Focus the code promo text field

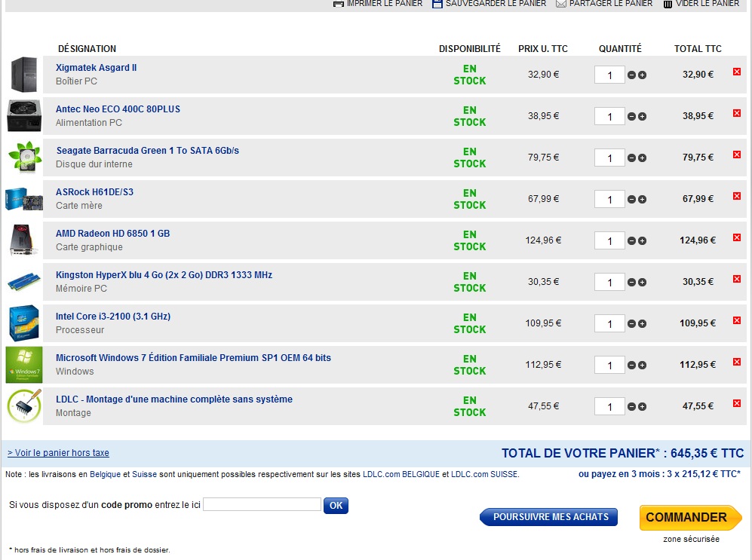[x=262, y=505]
